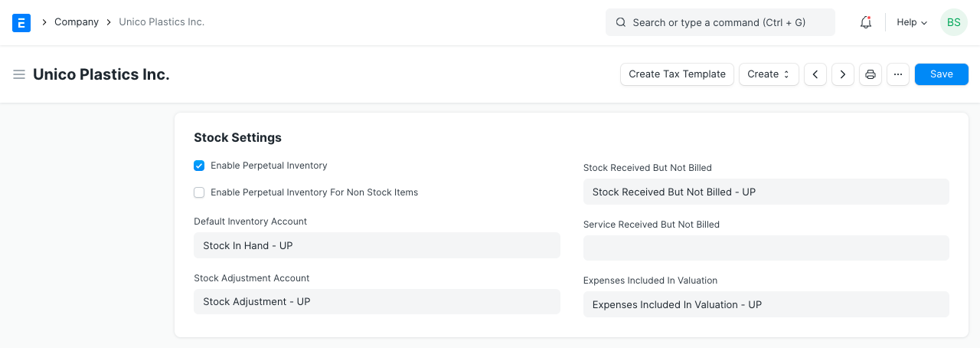Open the three-dot more options menu
980x348 pixels.
(898, 74)
